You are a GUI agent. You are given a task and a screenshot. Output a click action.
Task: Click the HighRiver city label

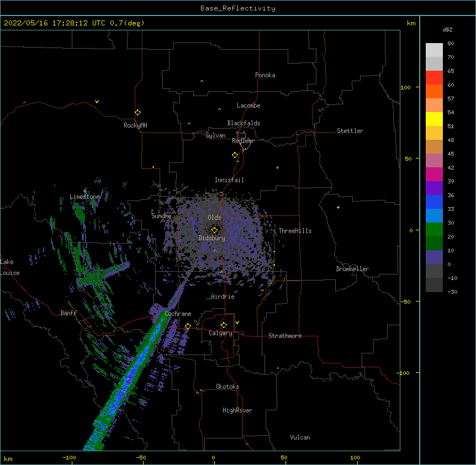(237, 410)
